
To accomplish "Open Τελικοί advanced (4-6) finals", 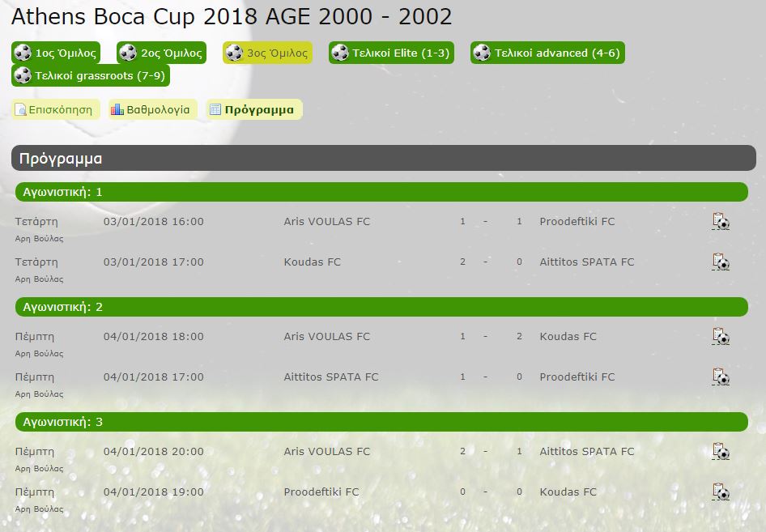I will click(547, 53).
